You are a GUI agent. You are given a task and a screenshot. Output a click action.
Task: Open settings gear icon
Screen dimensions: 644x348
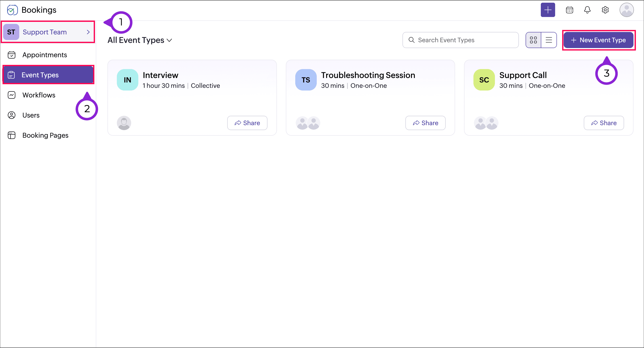[605, 10]
